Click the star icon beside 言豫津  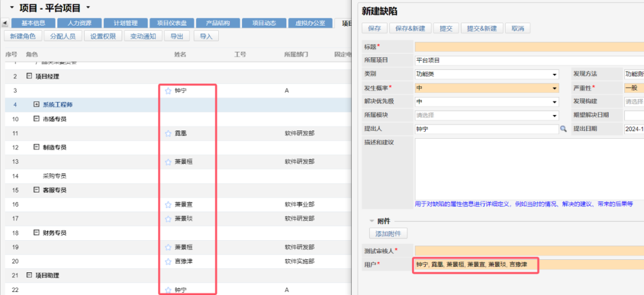[x=168, y=262]
